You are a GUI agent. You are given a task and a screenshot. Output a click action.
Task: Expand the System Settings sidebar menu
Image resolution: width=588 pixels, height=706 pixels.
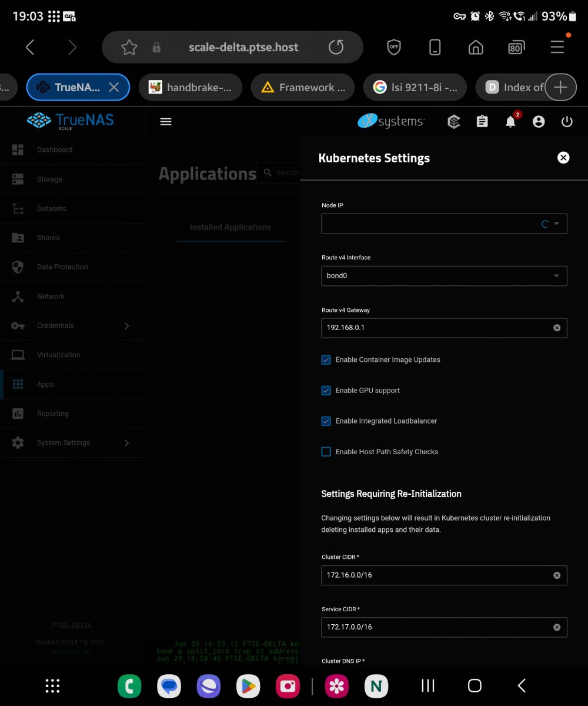[71, 443]
